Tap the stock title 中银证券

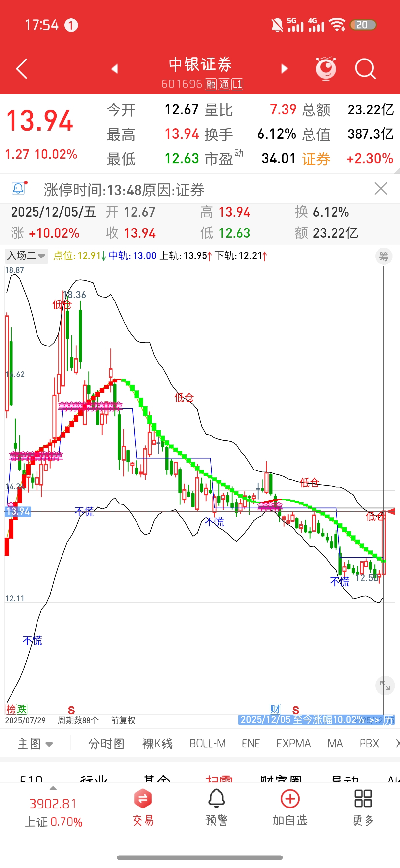coord(200,64)
